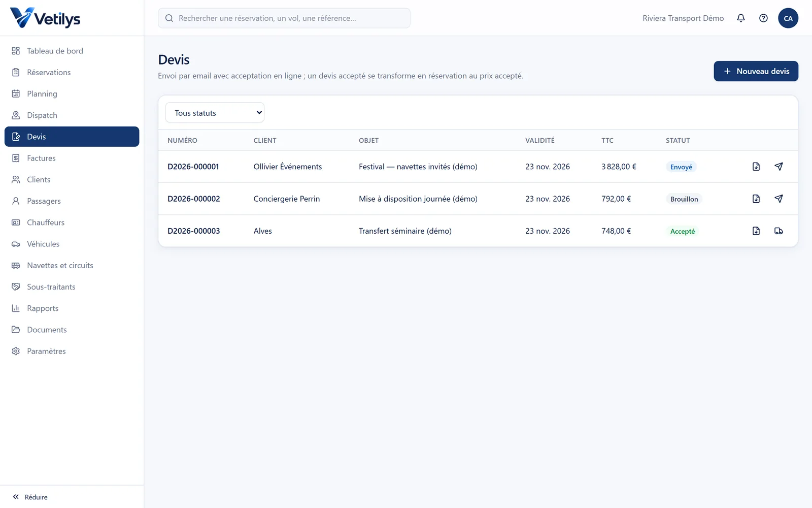Open Tous statuts filter dropdown
812x508 pixels.
coord(215,113)
